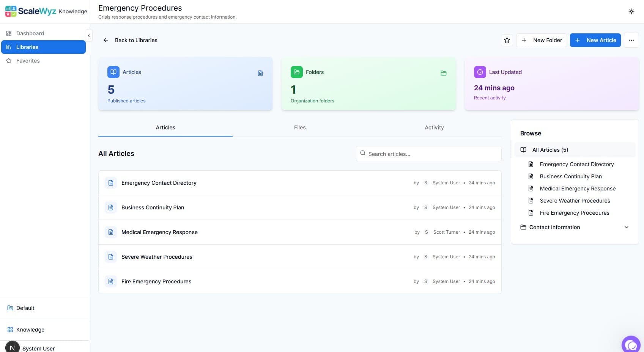Select Severe Weather Procedures in Browse panel
Screen dimensions: 644x352
[x=575, y=201]
